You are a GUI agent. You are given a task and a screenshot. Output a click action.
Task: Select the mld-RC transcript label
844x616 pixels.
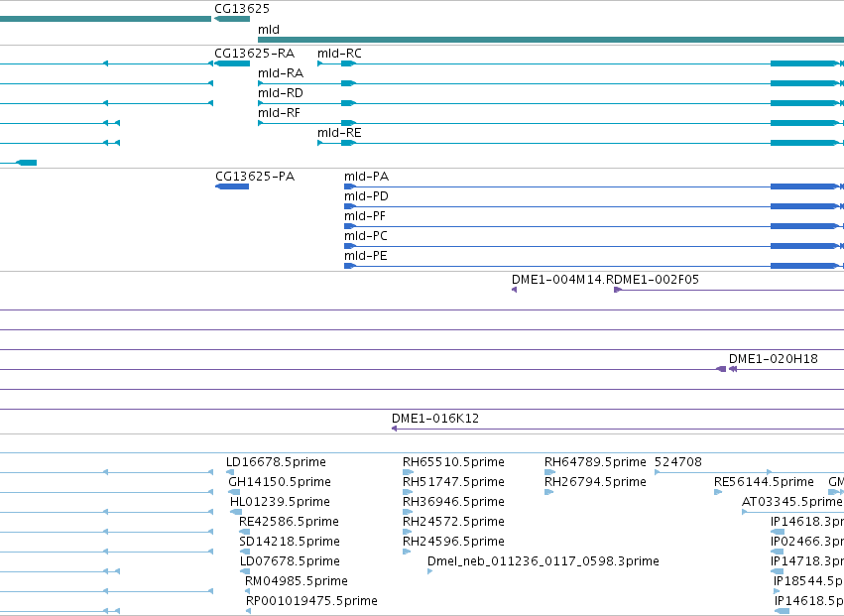click(x=339, y=54)
